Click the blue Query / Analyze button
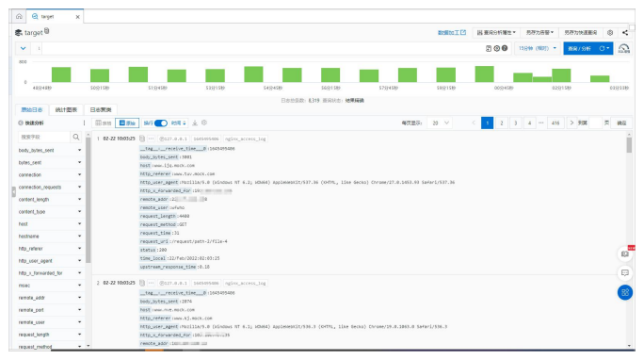This screenshot has width=644, height=360. tap(588, 48)
